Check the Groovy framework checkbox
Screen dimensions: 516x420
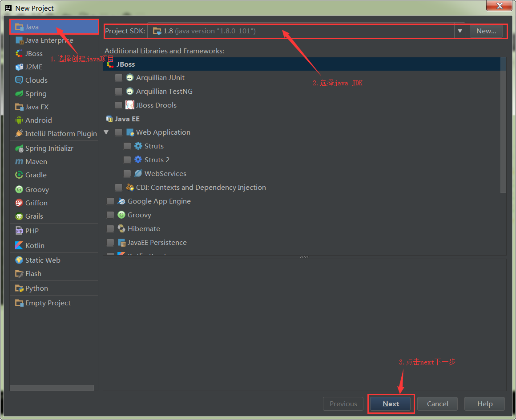point(110,215)
